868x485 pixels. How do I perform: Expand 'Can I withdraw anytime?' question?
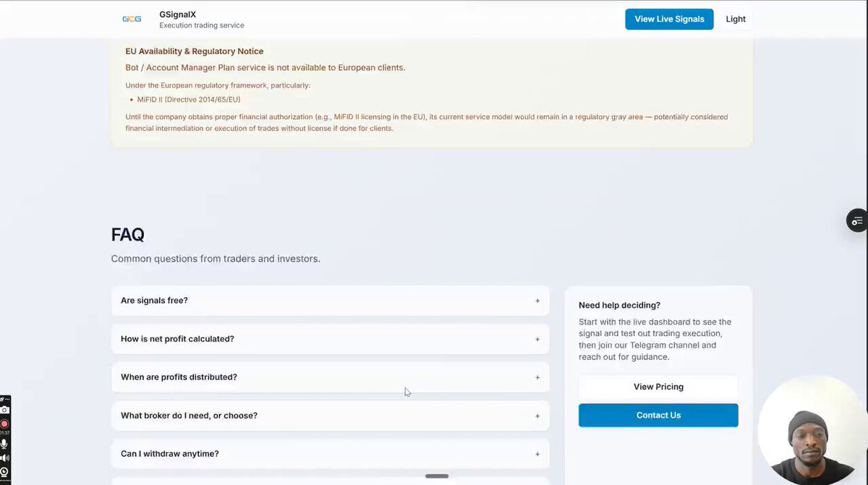tap(330, 454)
